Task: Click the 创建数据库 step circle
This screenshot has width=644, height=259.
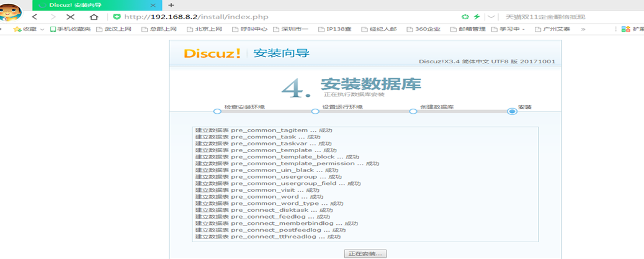Action: [413, 111]
